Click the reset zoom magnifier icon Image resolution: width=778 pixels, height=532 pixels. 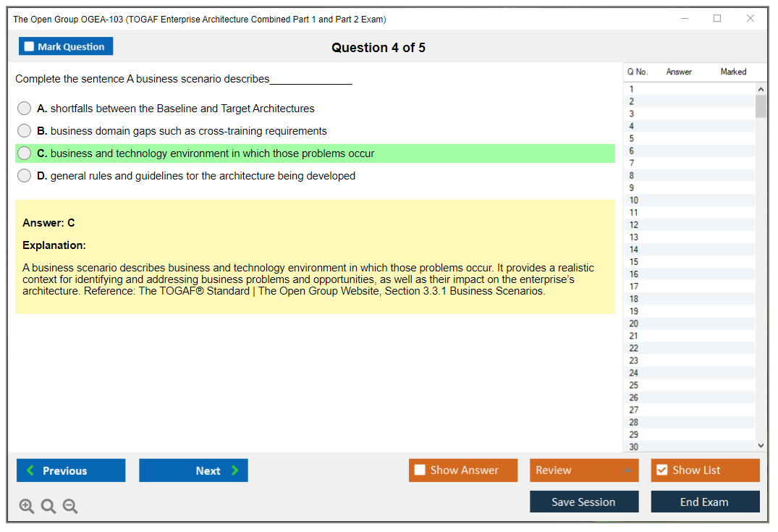pos(48,507)
